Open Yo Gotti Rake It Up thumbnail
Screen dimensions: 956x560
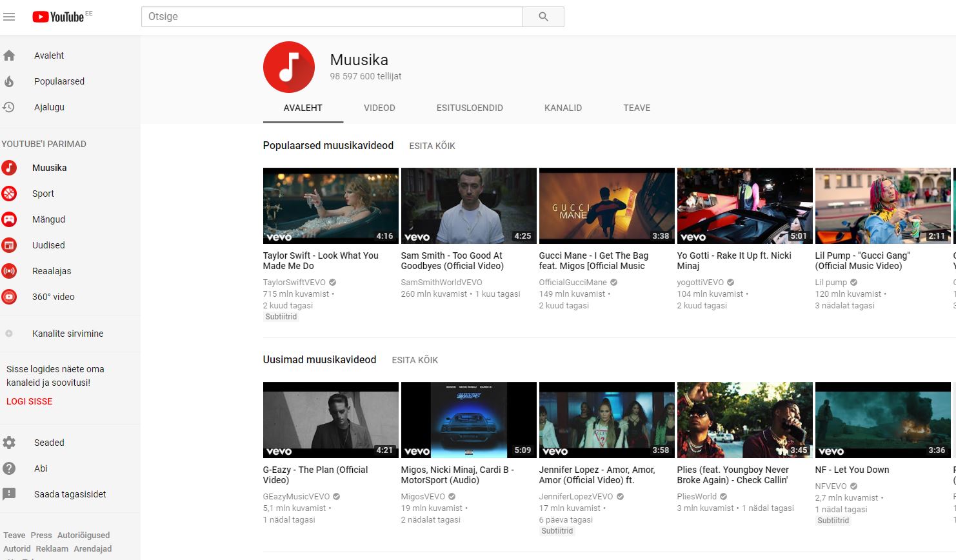[744, 206]
